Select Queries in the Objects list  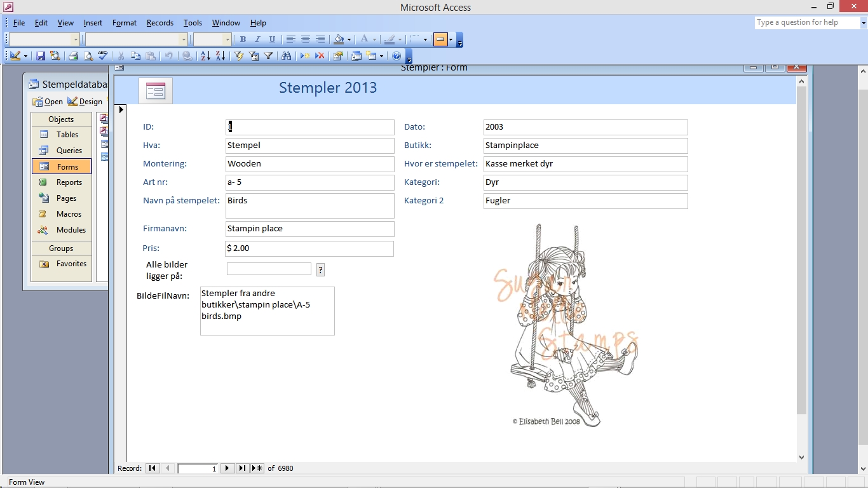(x=61, y=151)
